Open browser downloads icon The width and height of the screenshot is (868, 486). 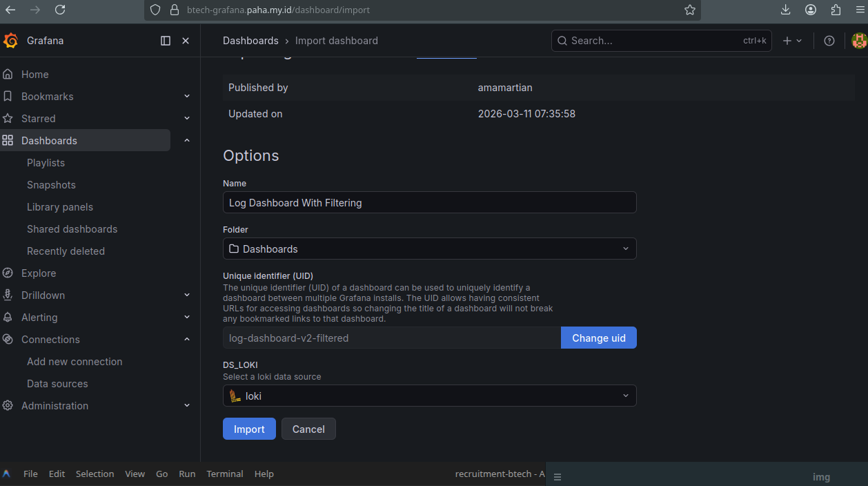(x=786, y=10)
